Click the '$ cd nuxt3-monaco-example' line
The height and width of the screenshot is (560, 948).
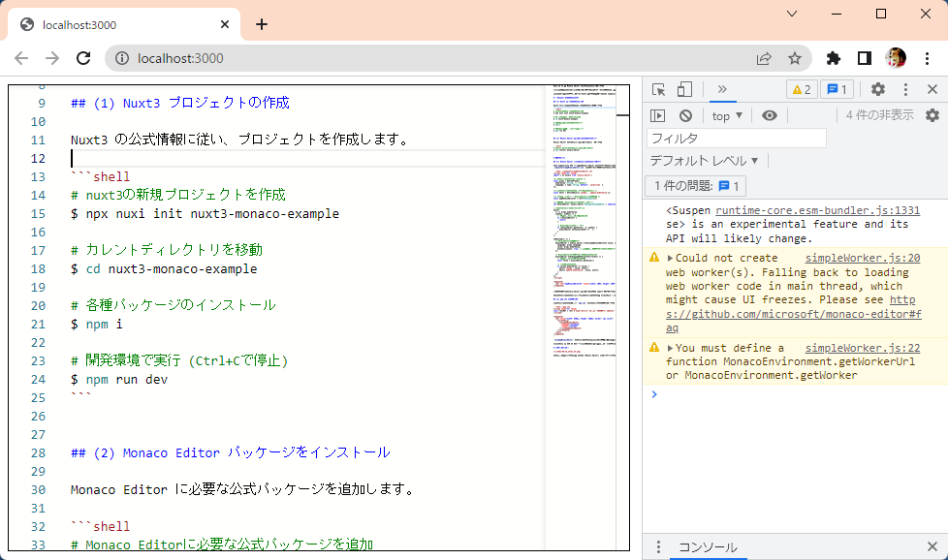click(164, 268)
